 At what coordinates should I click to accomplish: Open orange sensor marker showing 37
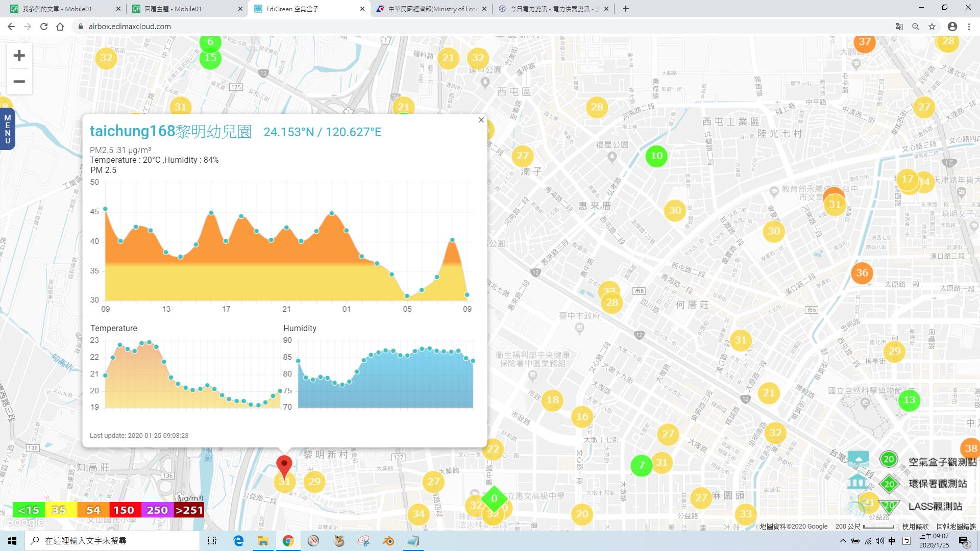864,42
